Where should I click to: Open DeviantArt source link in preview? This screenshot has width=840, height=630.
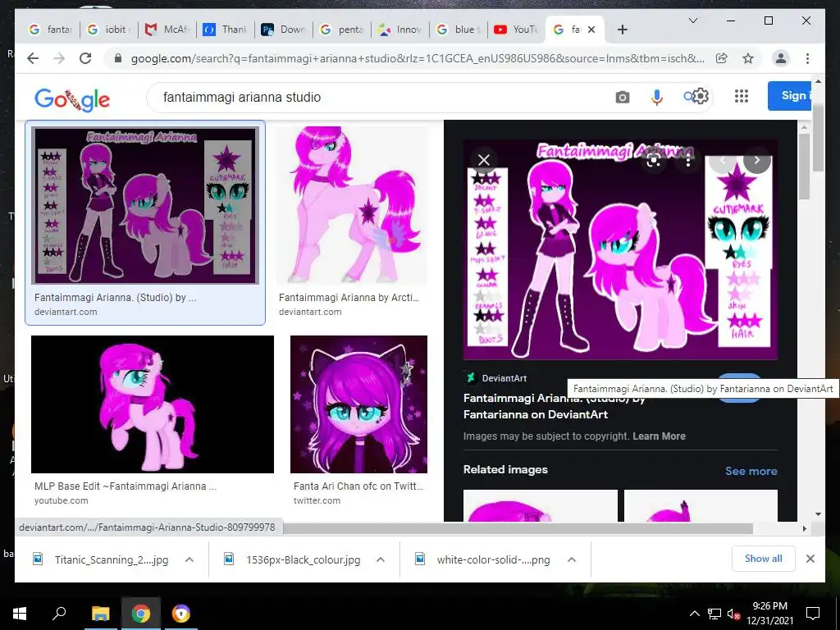(x=495, y=378)
